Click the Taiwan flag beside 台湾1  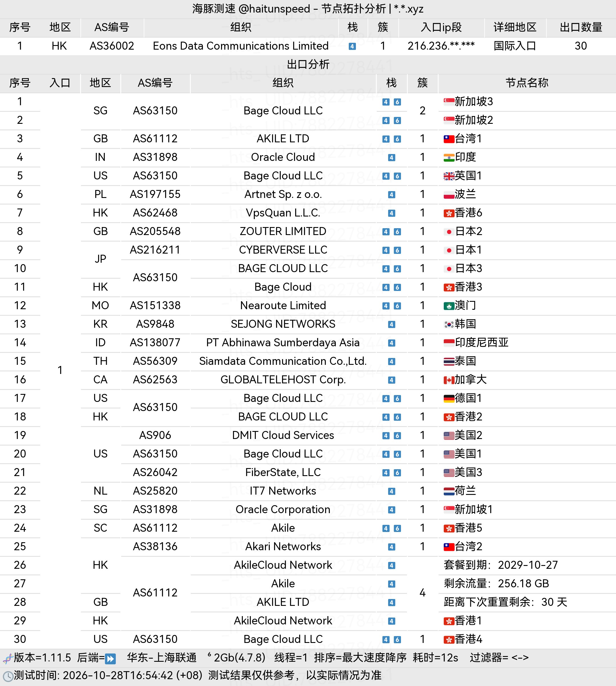pyautogui.click(x=449, y=139)
